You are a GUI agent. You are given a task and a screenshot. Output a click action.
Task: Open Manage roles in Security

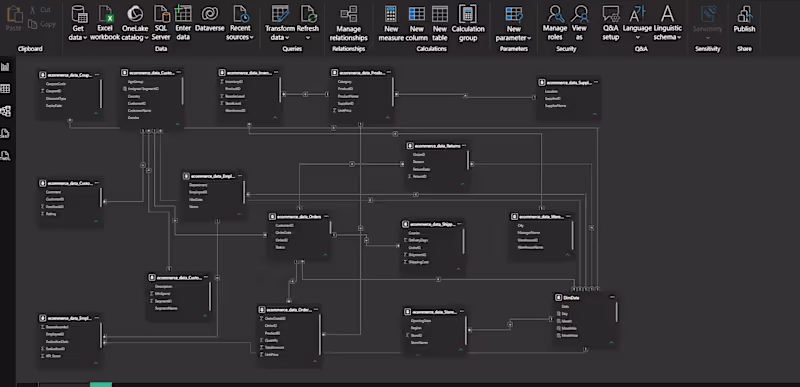tap(555, 23)
